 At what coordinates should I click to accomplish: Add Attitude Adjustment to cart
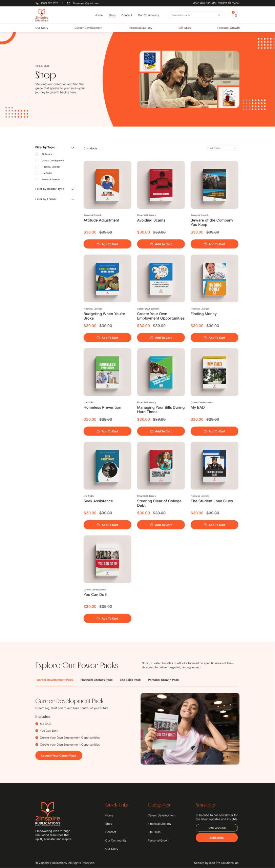pos(107,244)
